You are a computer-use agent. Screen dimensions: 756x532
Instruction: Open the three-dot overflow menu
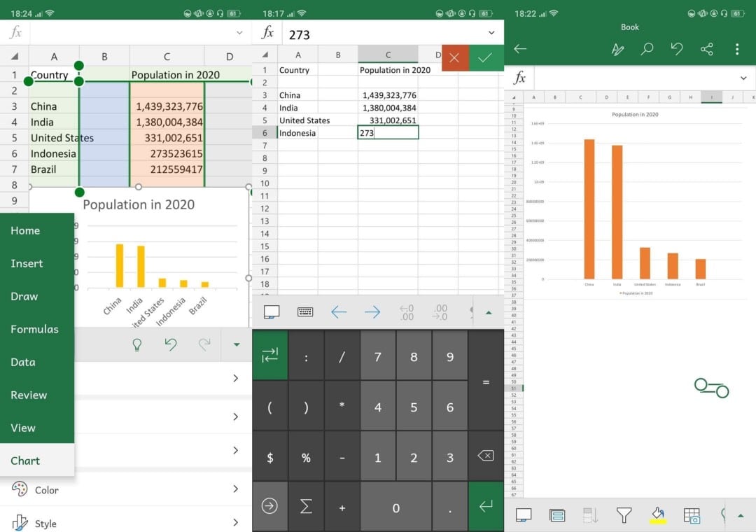pyautogui.click(x=736, y=49)
